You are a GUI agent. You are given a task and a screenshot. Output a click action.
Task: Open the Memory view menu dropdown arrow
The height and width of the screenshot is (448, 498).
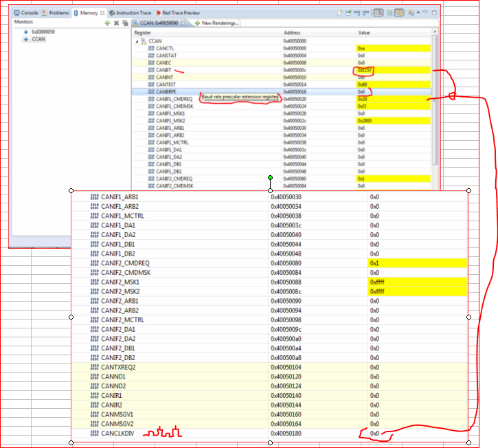(418, 13)
